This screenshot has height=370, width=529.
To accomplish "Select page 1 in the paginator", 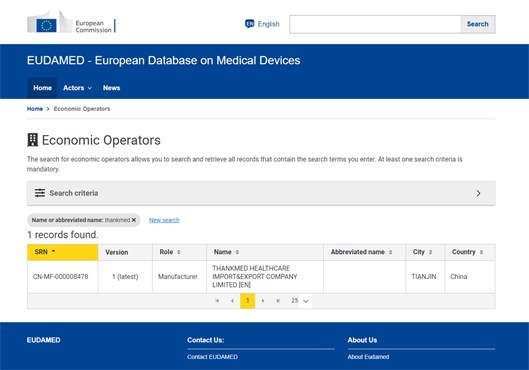I will 248,301.
